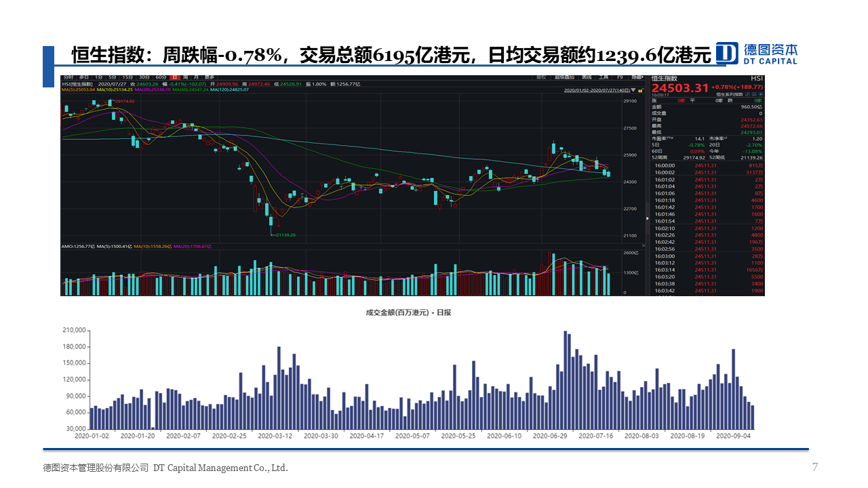The width and height of the screenshot is (868, 488).
Task: Click the MA(60):24547.24 indicator label
Action: (x=191, y=89)
